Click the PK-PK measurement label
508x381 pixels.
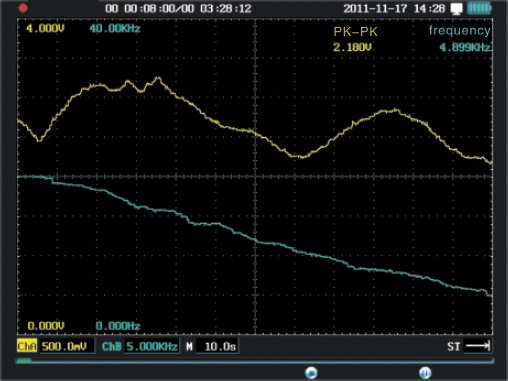tap(355, 32)
